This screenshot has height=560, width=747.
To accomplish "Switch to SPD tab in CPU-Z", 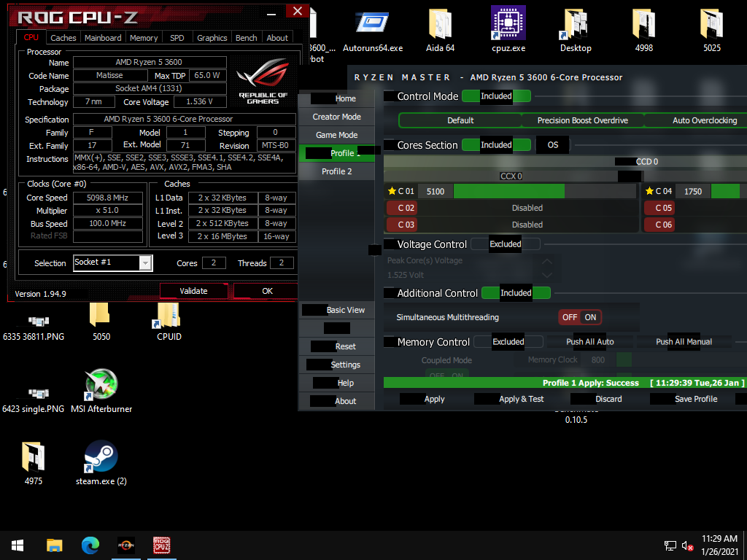I will 177,38.
